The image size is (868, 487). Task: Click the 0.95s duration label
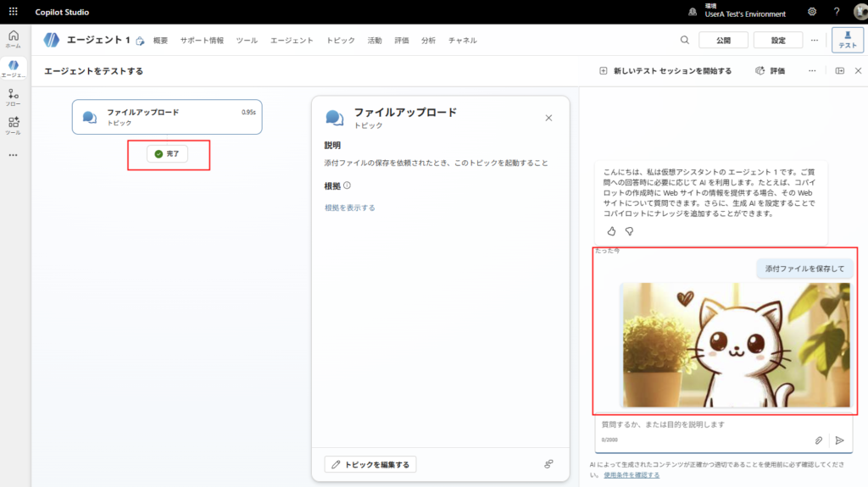pos(248,113)
